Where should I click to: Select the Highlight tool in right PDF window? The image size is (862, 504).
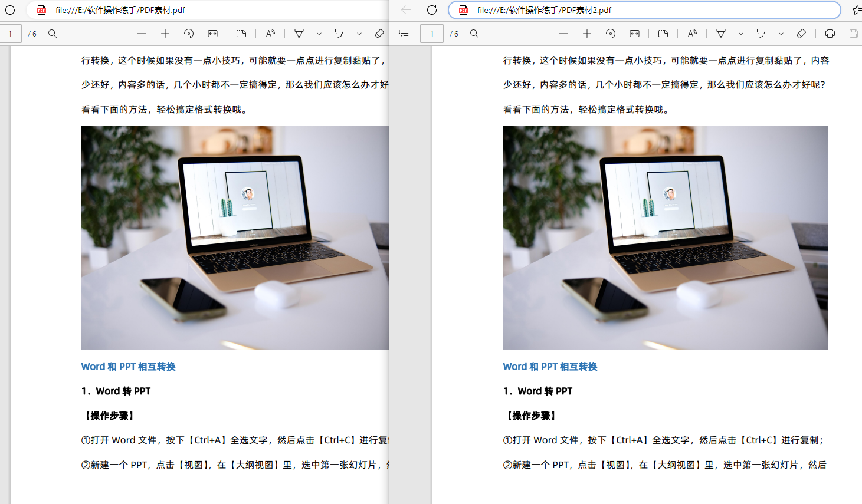[x=761, y=34]
